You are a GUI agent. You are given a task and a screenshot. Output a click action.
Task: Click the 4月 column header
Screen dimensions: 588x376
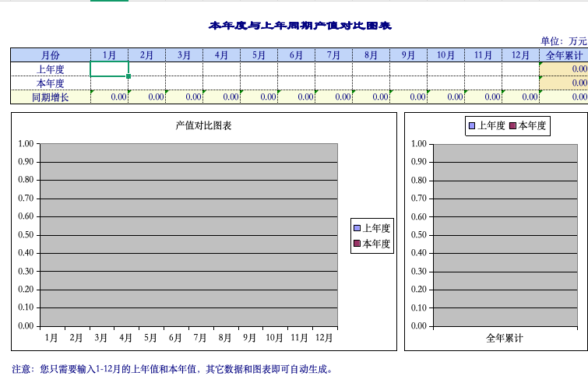(x=222, y=55)
